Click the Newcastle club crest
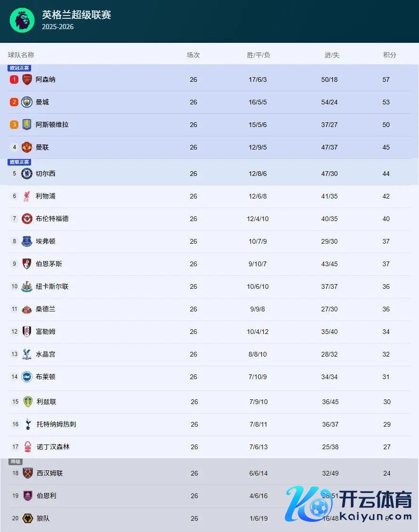Viewport: 419px width, 532px height. point(27,286)
